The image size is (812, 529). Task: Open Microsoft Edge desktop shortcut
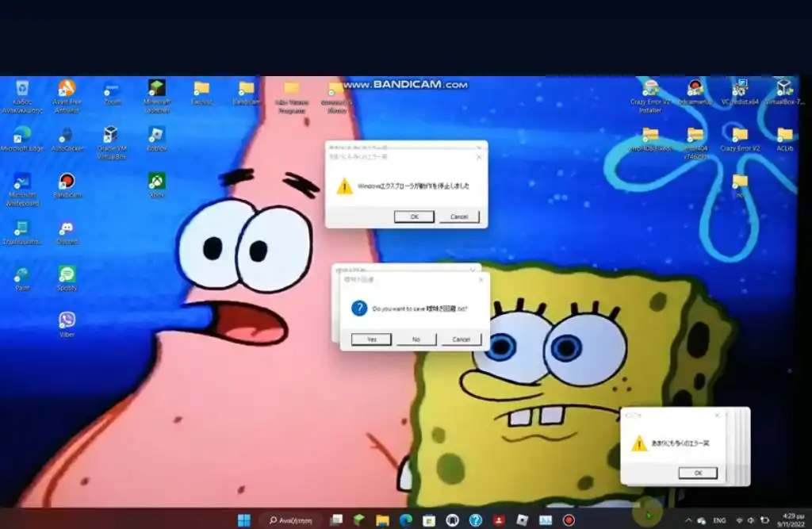point(21,139)
